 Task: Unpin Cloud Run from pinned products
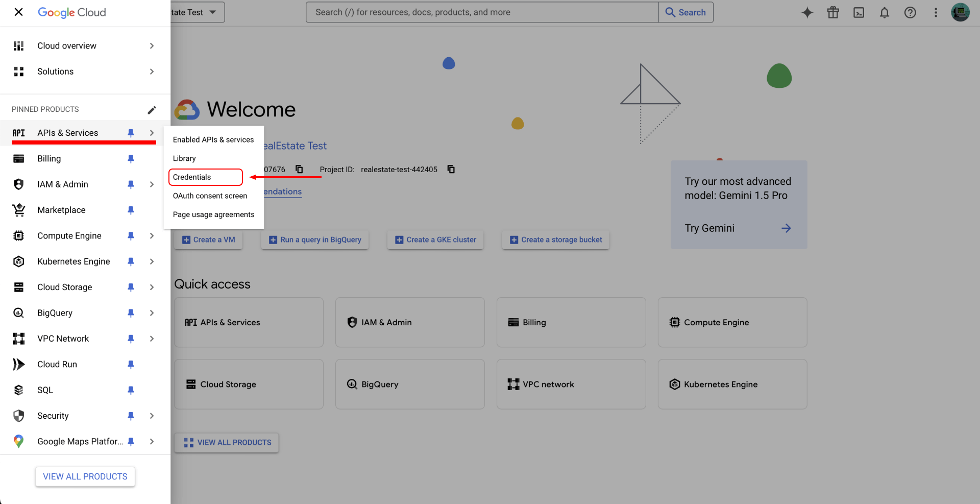[131, 365]
